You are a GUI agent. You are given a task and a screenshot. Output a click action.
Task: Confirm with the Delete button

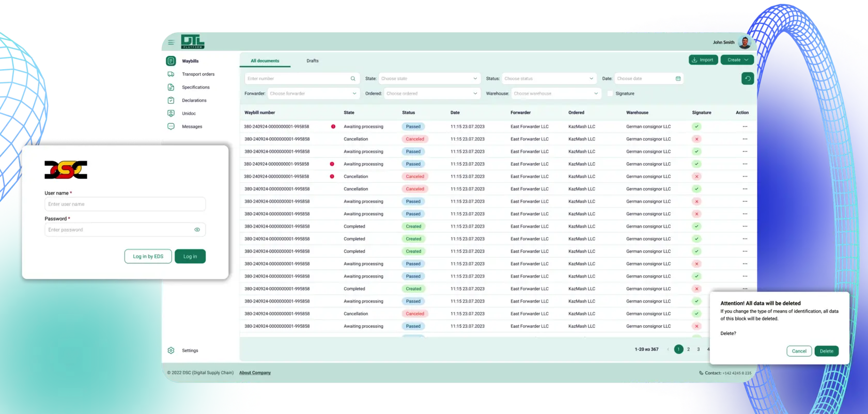point(826,351)
